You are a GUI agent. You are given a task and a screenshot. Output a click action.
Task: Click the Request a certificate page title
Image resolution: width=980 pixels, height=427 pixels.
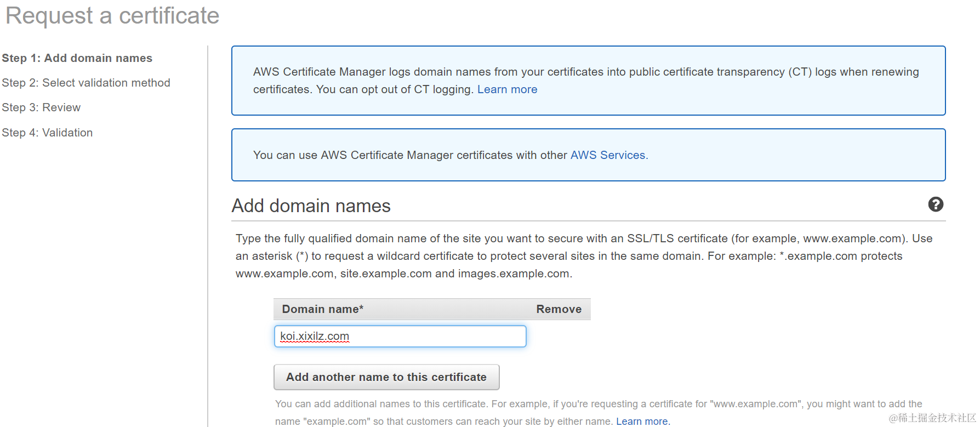[x=112, y=15]
